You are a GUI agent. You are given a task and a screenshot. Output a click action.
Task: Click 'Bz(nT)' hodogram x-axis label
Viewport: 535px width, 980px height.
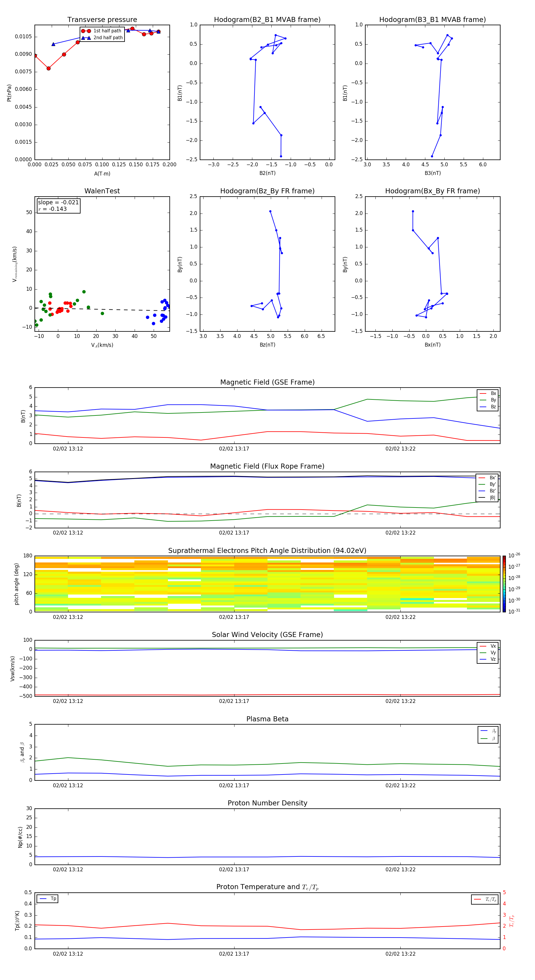[x=267, y=345]
